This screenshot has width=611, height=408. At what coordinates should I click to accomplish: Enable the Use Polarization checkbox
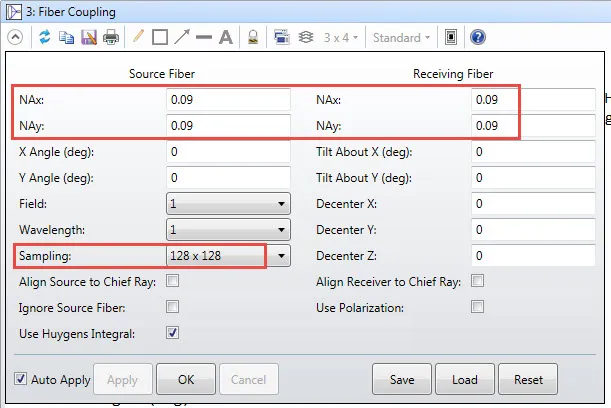(478, 307)
